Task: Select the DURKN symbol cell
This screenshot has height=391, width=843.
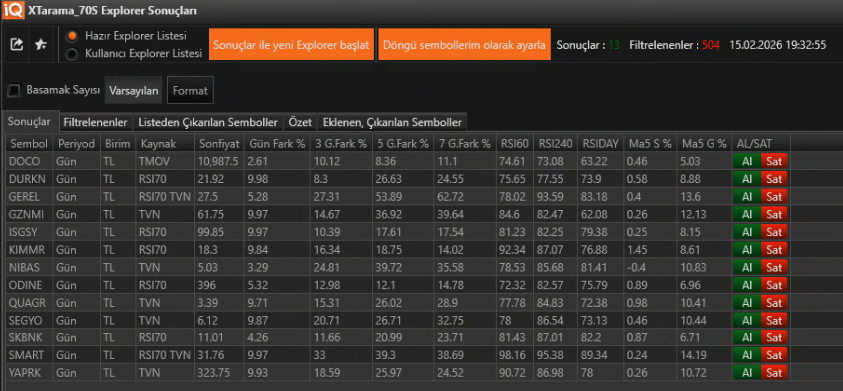Action: tap(30, 179)
